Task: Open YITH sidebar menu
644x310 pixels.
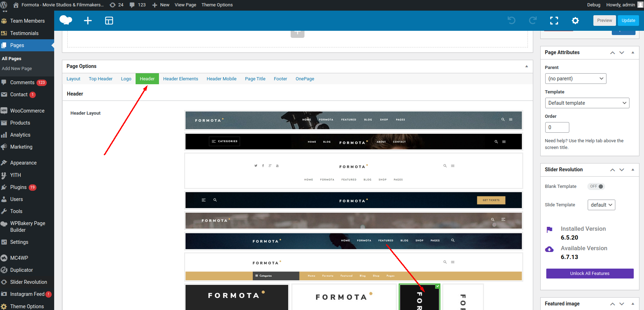Action: click(x=27, y=175)
